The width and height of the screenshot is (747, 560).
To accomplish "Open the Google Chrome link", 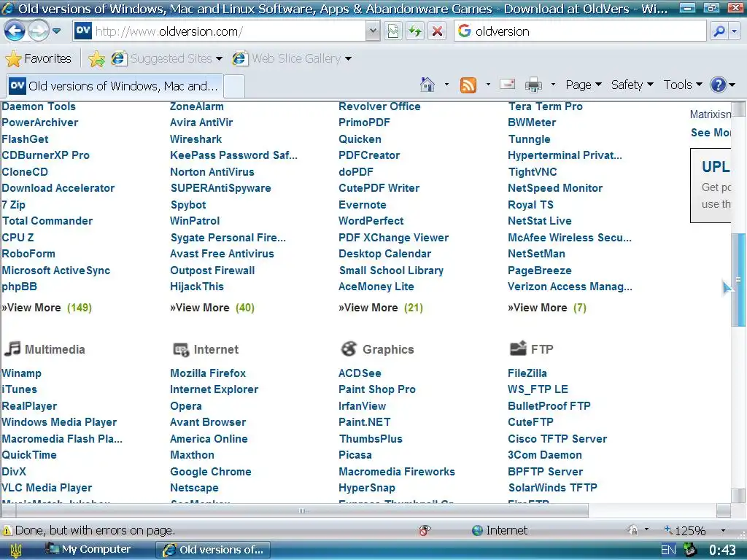I will point(211,472).
